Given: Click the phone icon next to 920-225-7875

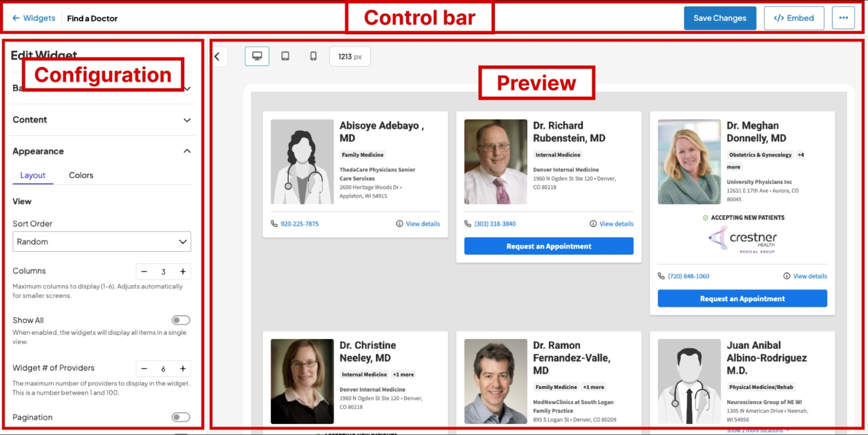Looking at the screenshot, I should coord(273,223).
